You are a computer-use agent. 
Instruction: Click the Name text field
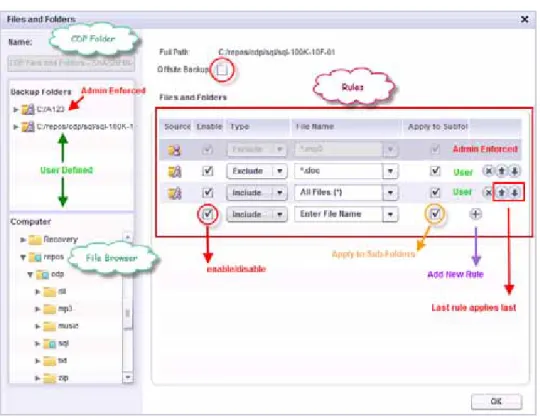[71, 63]
